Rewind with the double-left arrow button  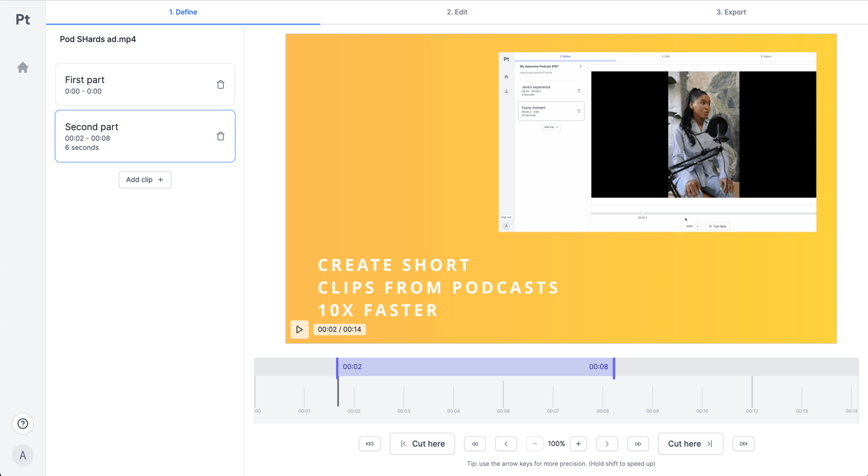[475, 444]
